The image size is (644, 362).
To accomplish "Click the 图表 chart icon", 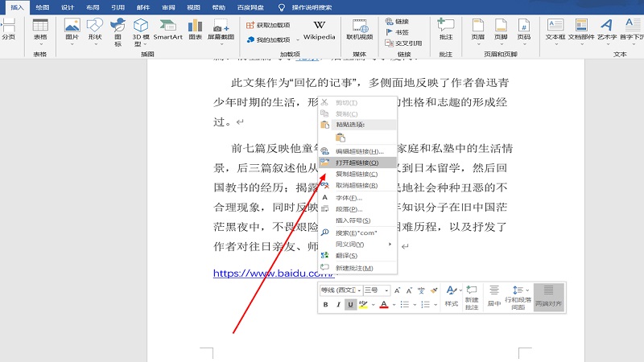I will click(x=195, y=30).
